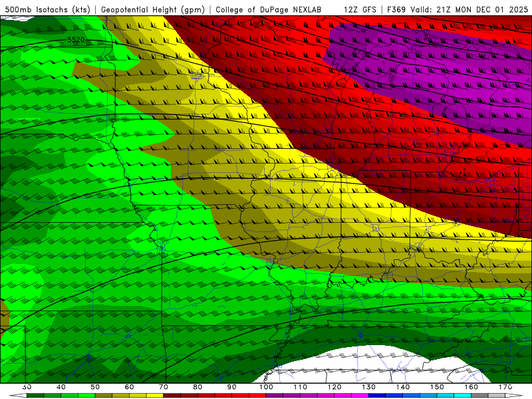Click the right arrow end of the color bar
532x399 pixels.
point(513,395)
